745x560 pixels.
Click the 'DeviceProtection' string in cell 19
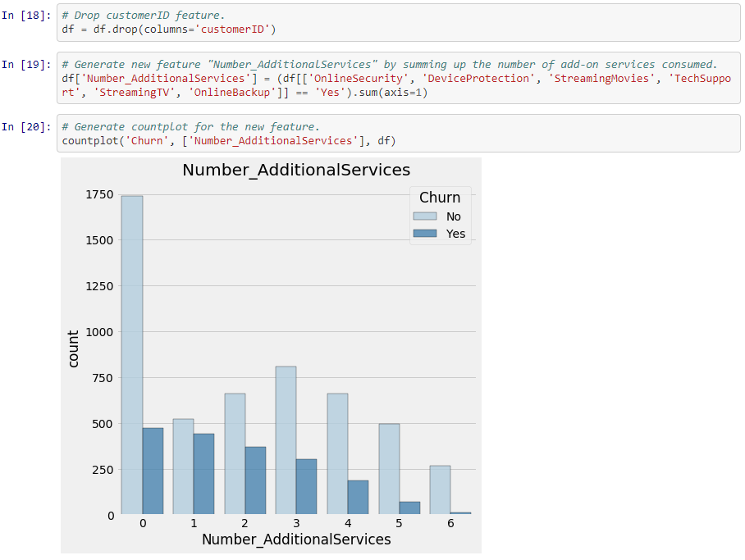click(x=478, y=79)
